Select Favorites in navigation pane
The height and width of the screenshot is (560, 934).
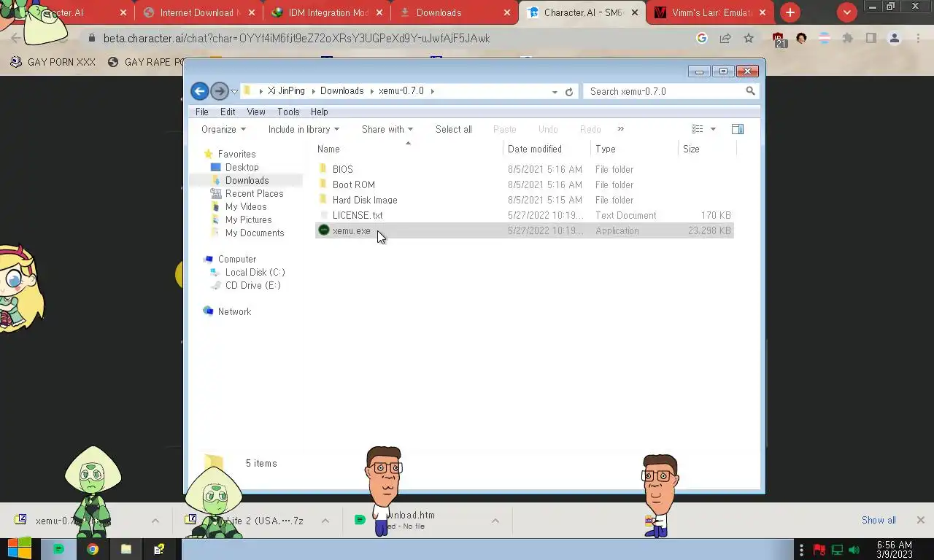click(236, 154)
